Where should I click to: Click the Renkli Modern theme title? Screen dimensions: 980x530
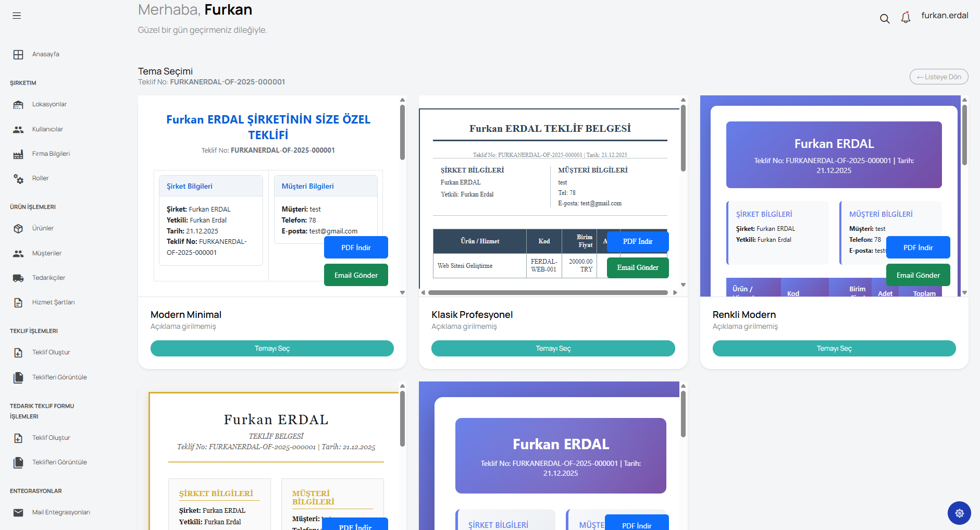coord(744,315)
